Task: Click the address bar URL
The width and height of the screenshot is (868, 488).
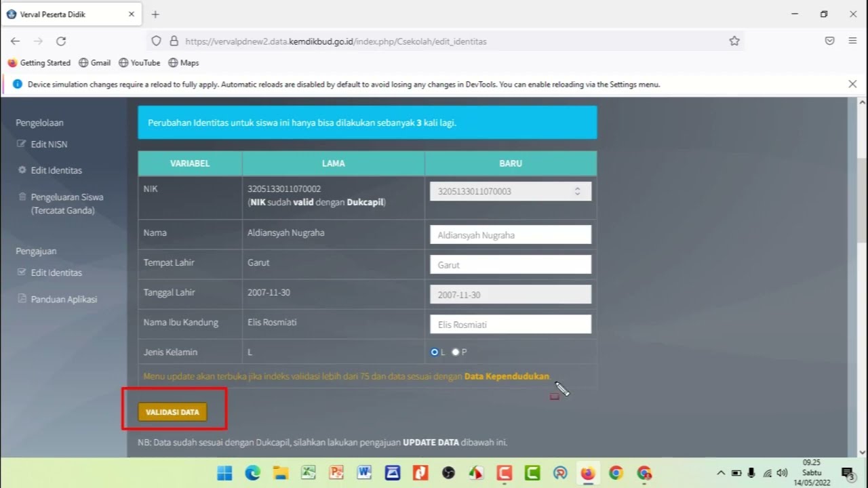Action: coord(336,41)
